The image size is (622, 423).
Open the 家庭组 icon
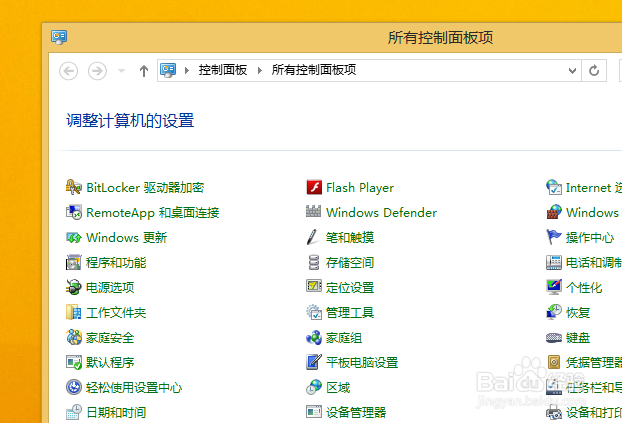click(314, 337)
